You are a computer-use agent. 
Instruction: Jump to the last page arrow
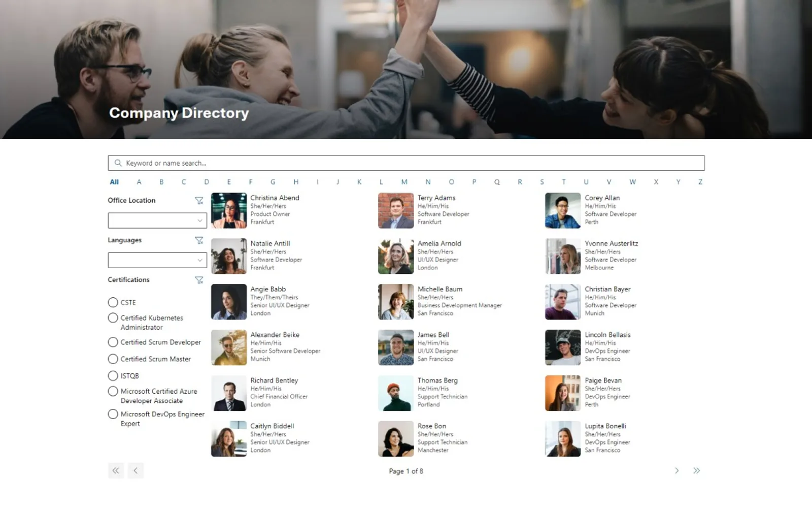point(696,470)
